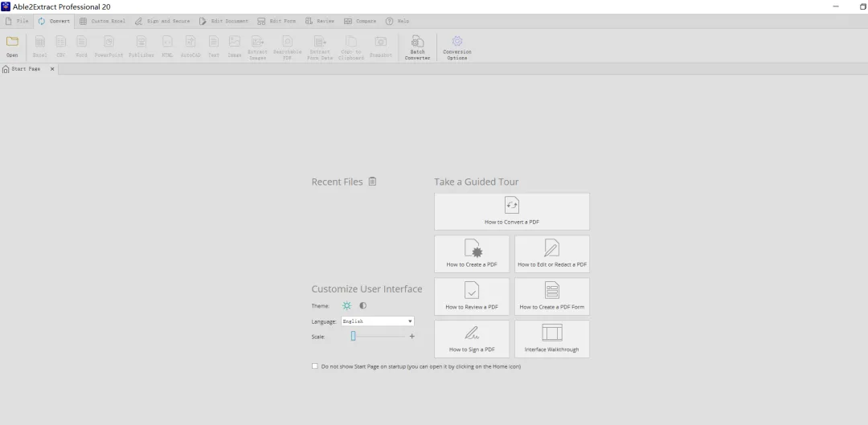This screenshot has height=425, width=868.
Task: Click the Copy to Clipboard tool
Action: [x=351, y=47]
